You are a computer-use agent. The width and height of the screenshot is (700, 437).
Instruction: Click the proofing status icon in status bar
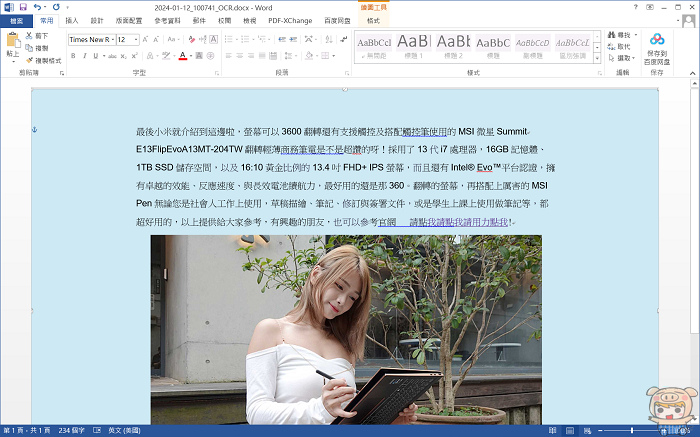(x=97, y=430)
